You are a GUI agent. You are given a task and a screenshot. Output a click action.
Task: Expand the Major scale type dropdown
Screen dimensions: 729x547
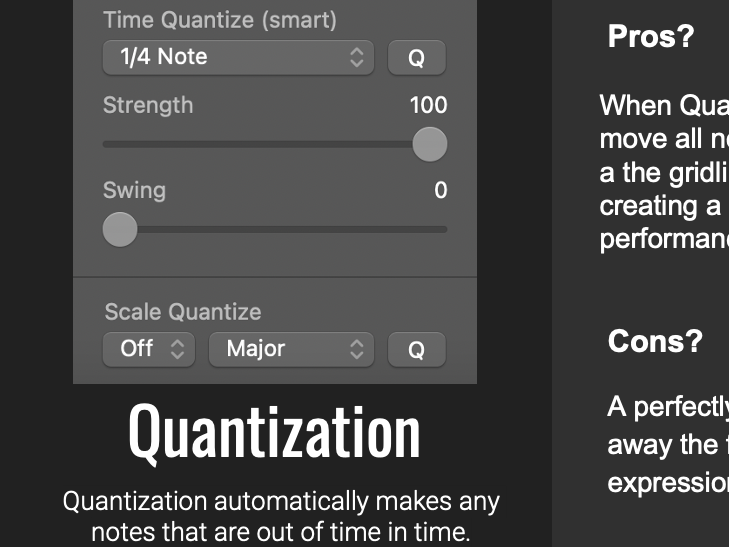[x=291, y=349]
